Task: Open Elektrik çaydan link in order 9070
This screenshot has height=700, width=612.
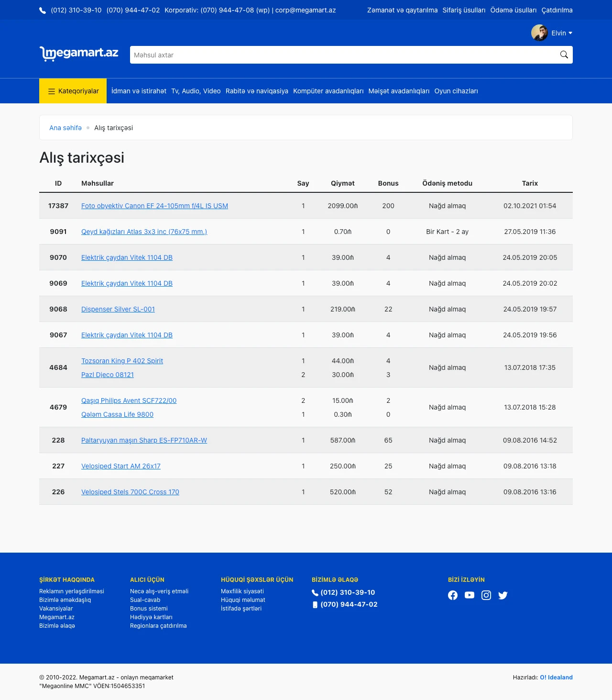Action: coord(127,257)
